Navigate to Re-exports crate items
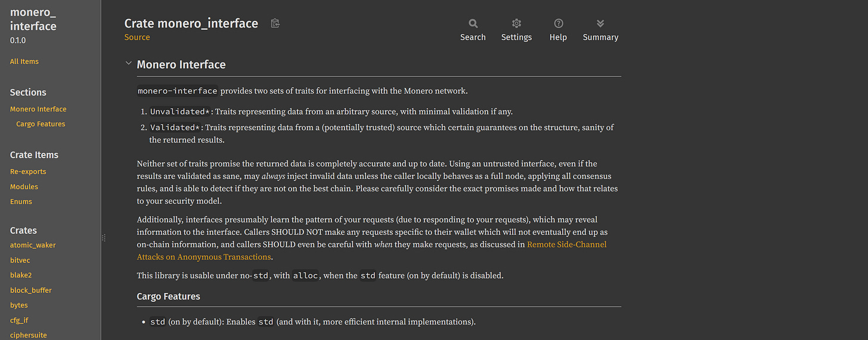Viewport: 868px width, 340px height. click(28, 172)
